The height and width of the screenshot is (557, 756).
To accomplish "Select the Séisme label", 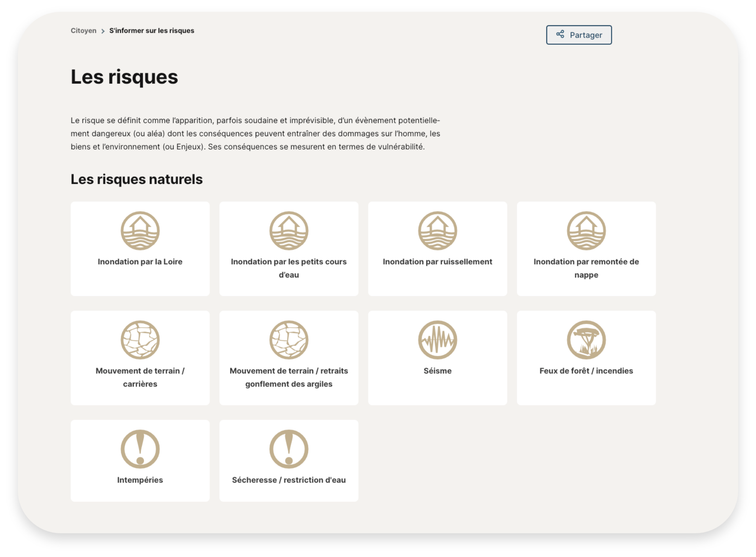I will pos(437,371).
